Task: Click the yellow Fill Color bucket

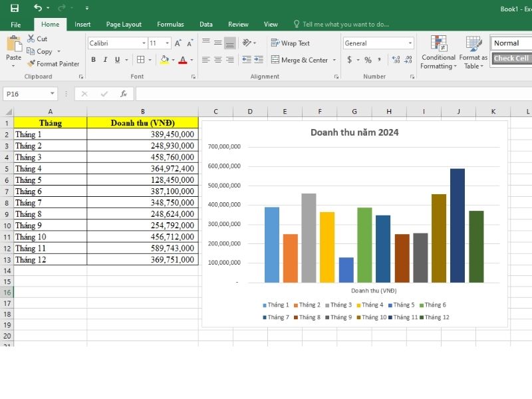Action: 164,60
